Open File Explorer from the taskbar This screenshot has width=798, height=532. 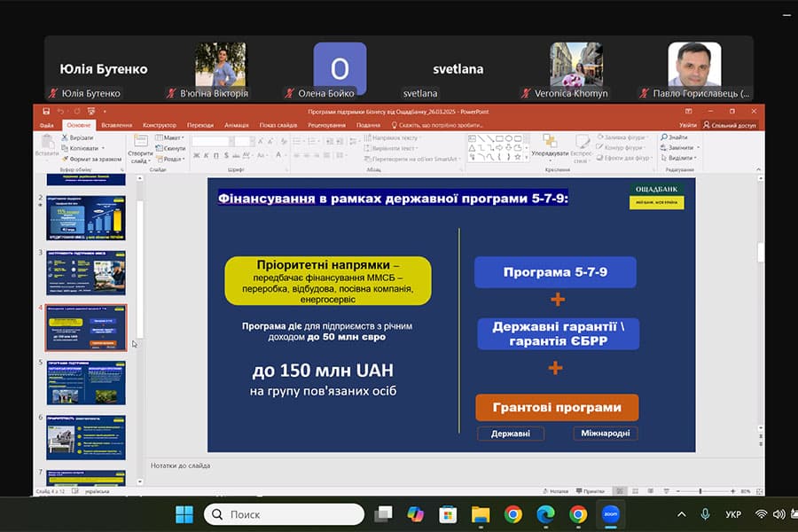pyautogui.click(x=481, y=514)
